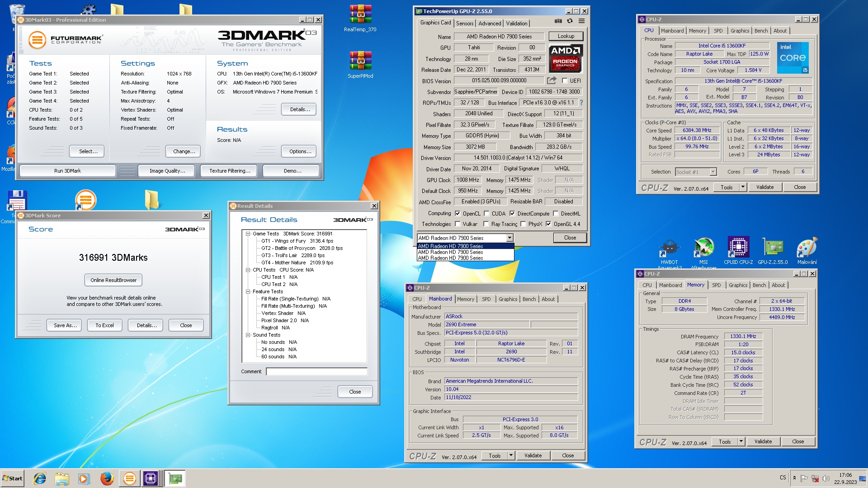Open the GPU-Z.2.55.0 desktop icon
This screenshot has height=488, width=868.
point(773,250)
